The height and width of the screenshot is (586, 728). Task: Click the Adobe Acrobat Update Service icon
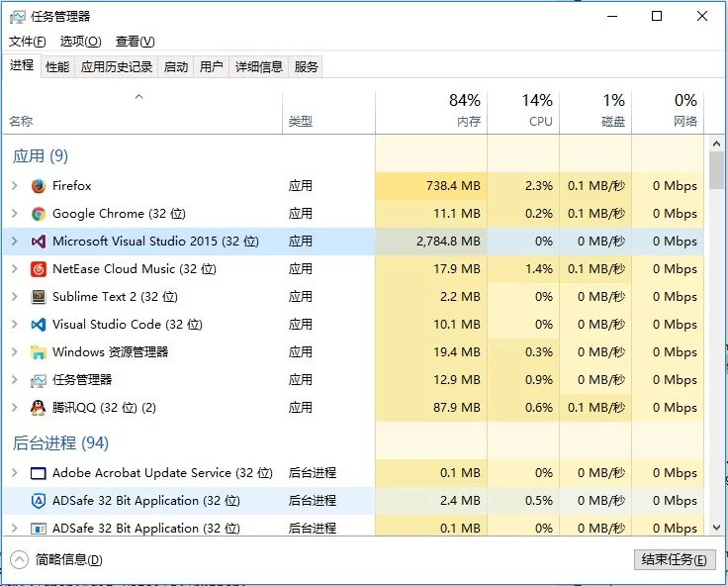coord(38,473)
